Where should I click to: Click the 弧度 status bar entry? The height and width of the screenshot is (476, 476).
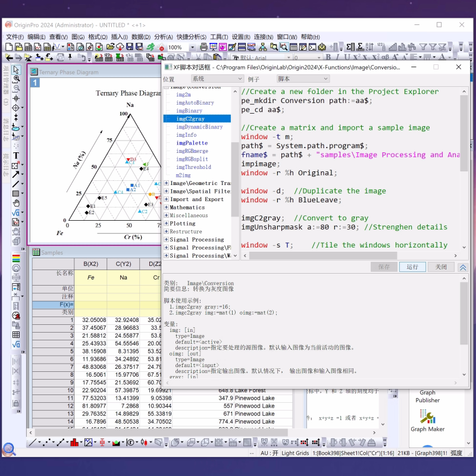click(456, 453)
